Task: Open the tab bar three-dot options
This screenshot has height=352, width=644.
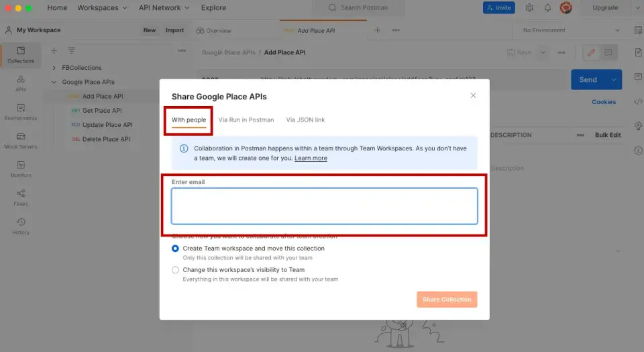Action: click(396, 30)
